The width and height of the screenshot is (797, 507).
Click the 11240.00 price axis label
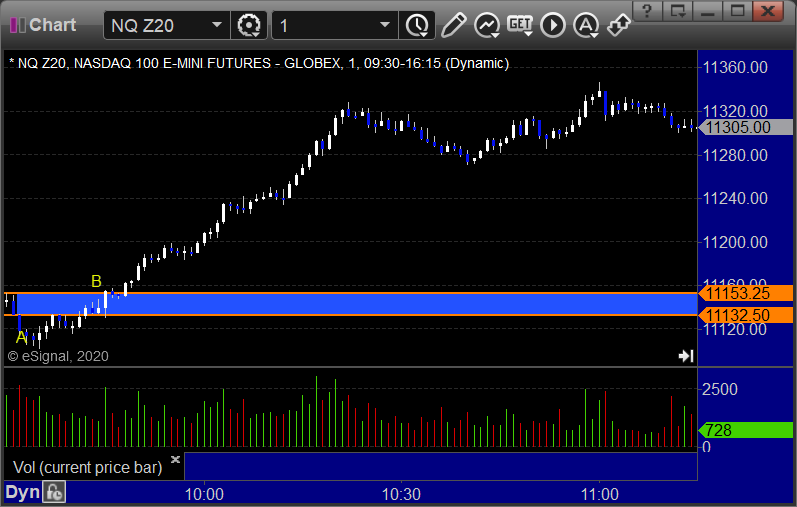point(735,198)
